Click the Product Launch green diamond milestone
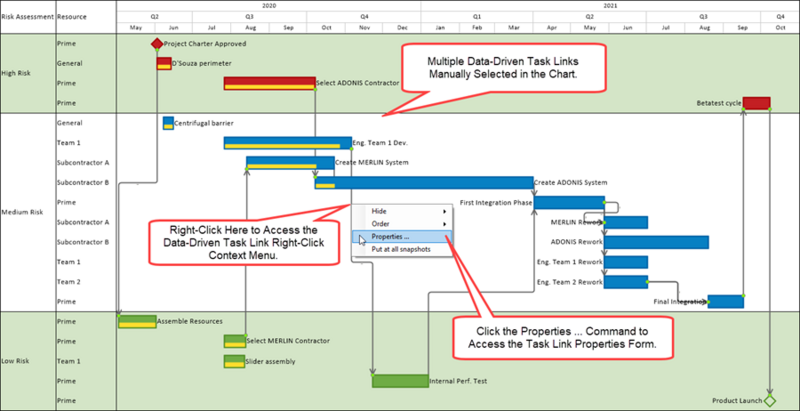 (769, 401)
